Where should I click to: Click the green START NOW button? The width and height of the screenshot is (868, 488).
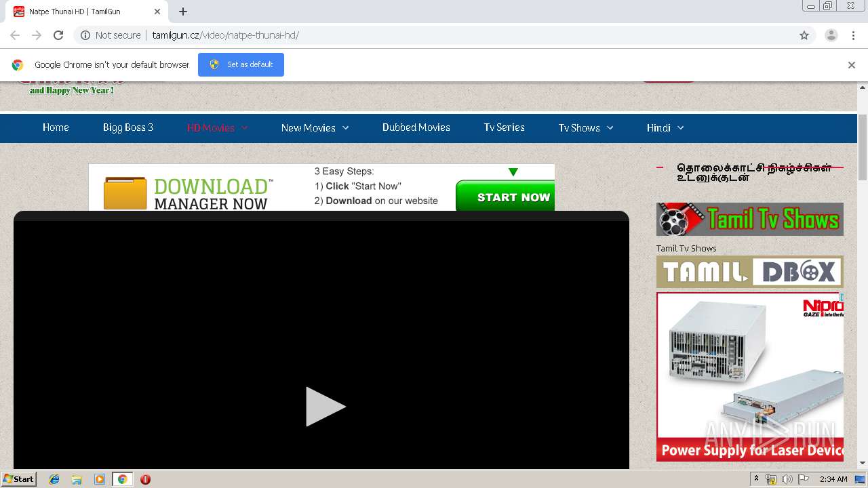click(505, 196)
